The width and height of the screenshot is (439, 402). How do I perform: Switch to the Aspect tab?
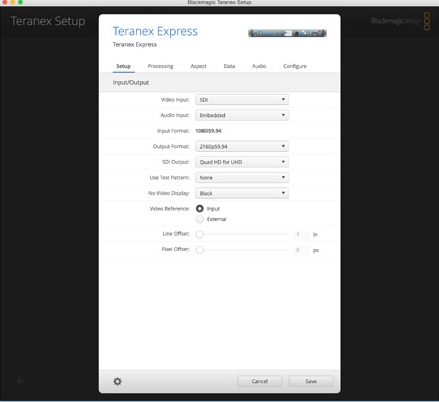tap(198, 66)
